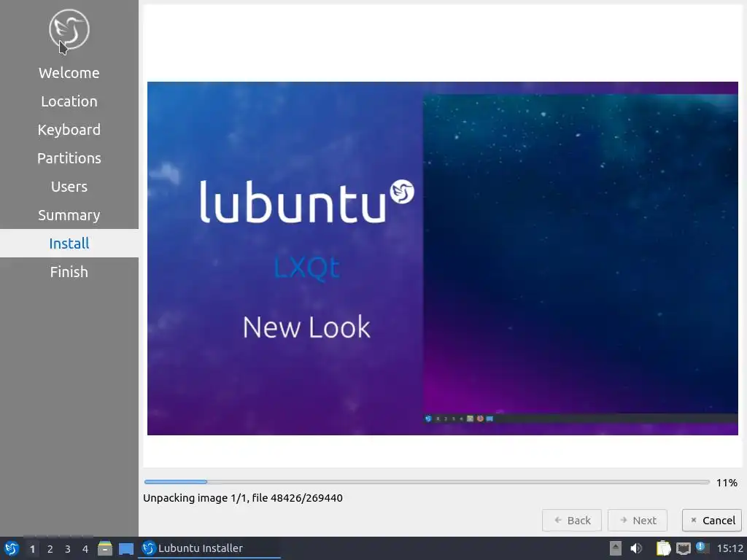Click the Back button
The image size is (747, 560).
[x=572, y=521]
